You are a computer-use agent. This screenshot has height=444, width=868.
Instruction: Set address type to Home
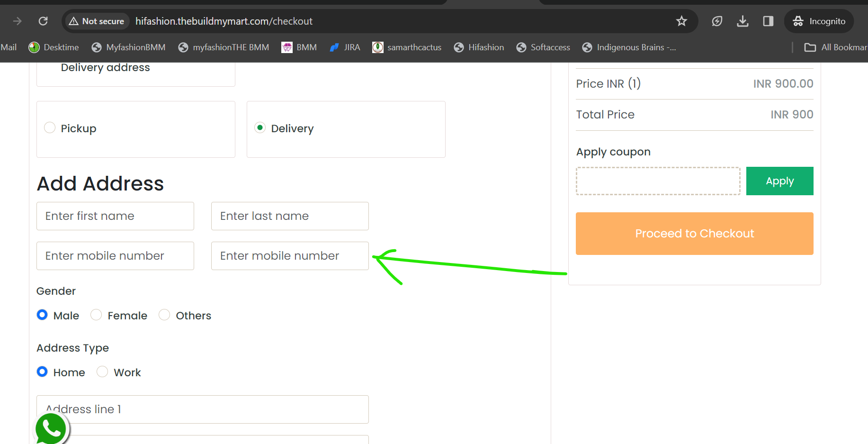click(x=42, y=372)
